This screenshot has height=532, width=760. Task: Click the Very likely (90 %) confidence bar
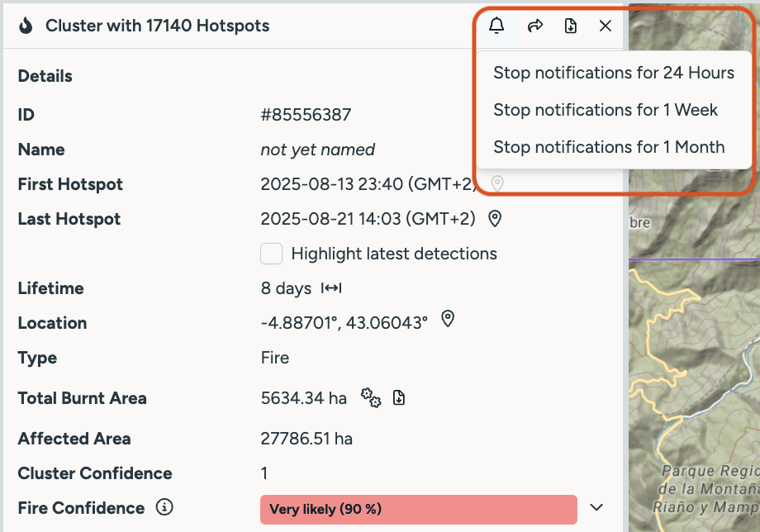point(419,509)
